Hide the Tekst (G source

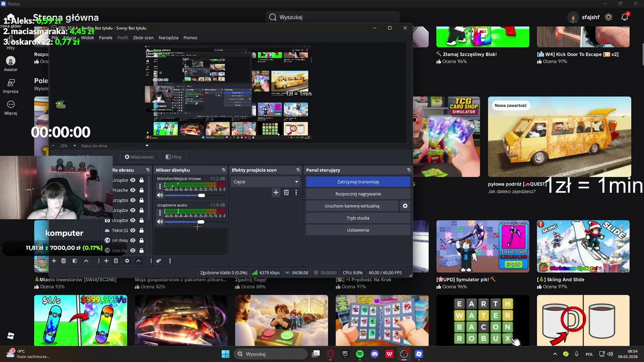pyautogui.click(x=133, y=230)
